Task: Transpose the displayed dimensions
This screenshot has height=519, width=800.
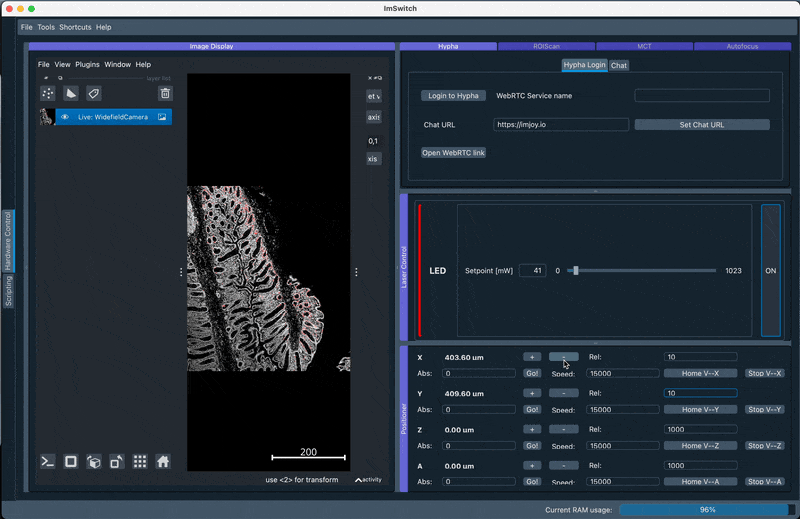Action: click(117, 461)
